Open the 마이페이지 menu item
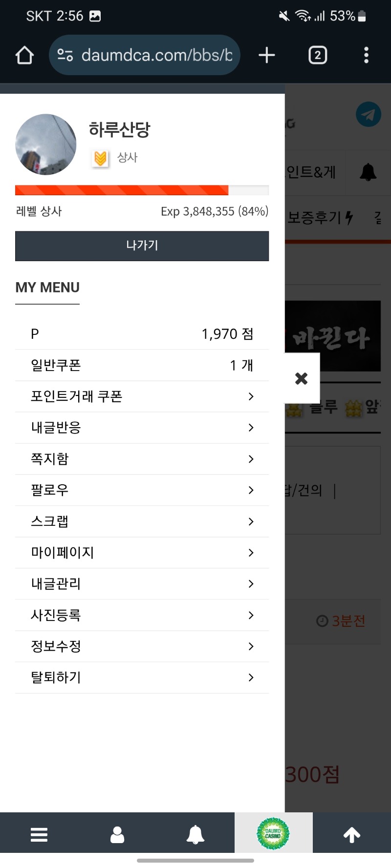The height and width of the screenshot is (868, 391). click(x=142, y=553)
